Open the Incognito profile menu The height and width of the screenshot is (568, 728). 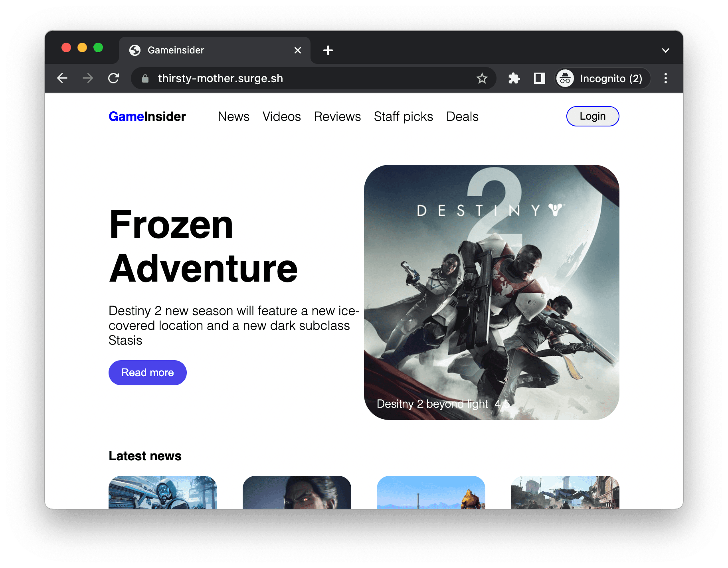tap(603, 78)
